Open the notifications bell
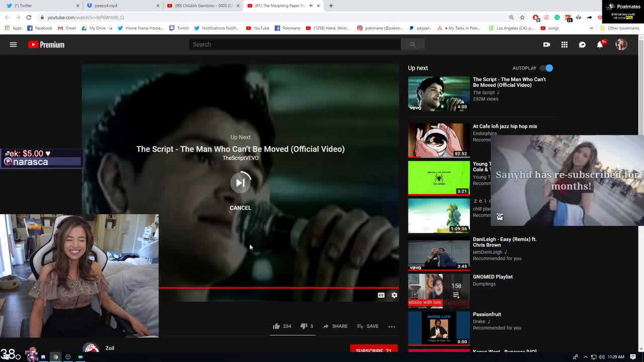 (x=600, y=45)
